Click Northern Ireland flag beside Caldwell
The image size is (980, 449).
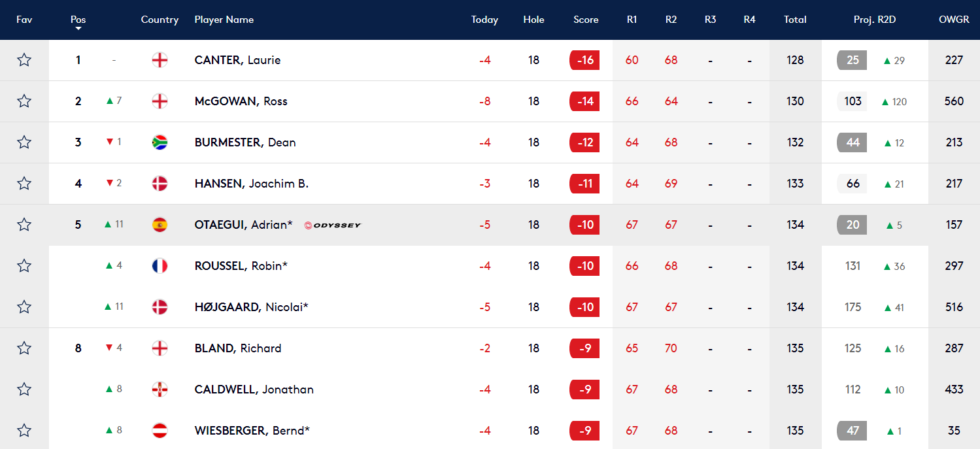coord(160,390)
